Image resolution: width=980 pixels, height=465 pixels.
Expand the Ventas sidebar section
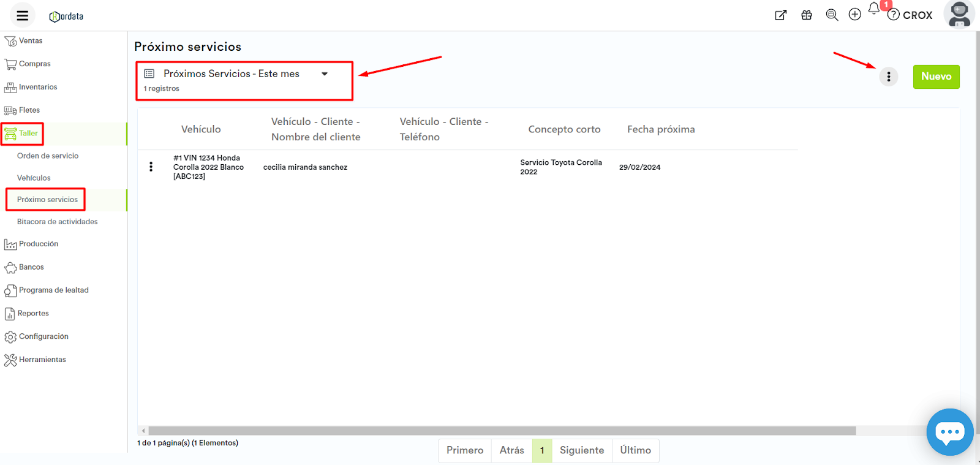pos(31,41)
